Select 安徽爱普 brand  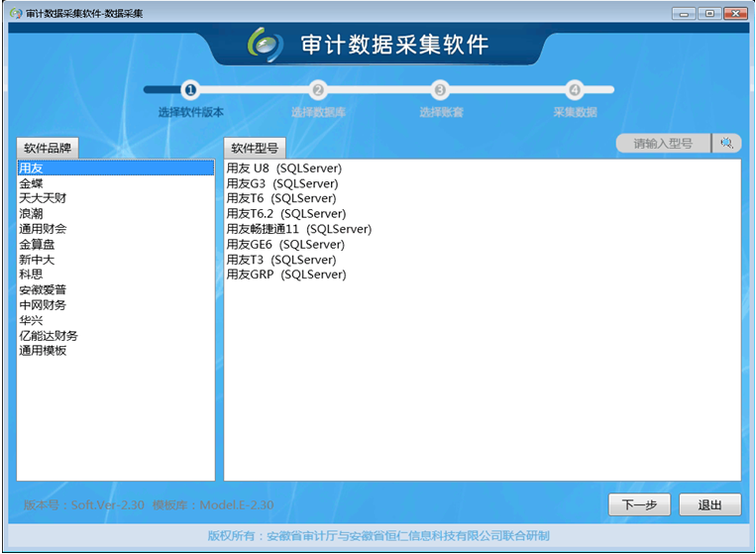click(x=116, y=289)
